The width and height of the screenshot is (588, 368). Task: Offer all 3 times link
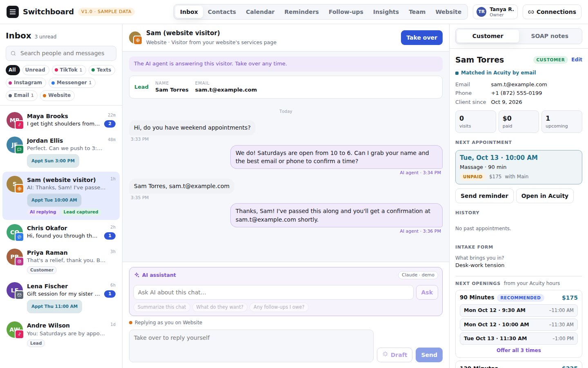click(519, 350)
